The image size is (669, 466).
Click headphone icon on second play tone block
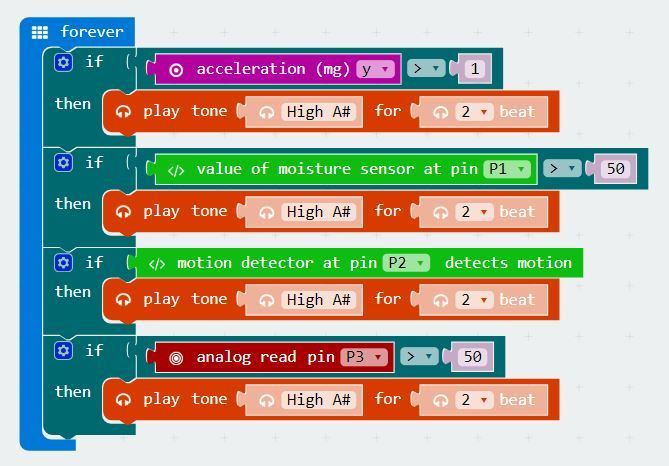coord(123,212)
